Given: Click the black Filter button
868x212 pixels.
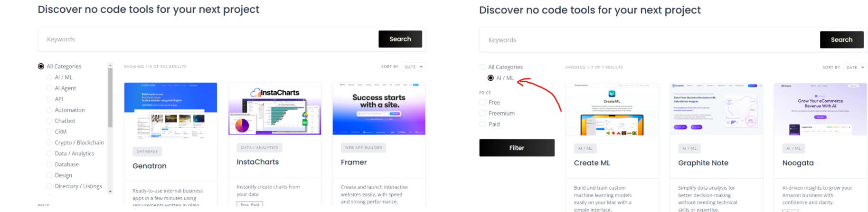Looking at the screenshot, I should click(517, 148).
